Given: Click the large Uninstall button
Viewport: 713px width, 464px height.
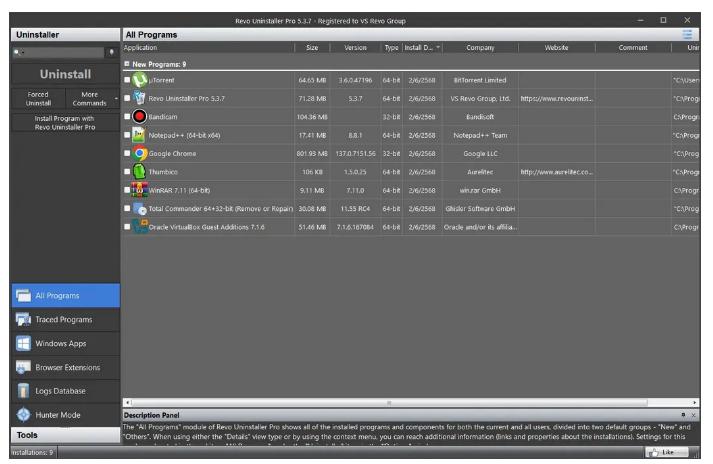Looking at the screenshot, I should (65, 74).
